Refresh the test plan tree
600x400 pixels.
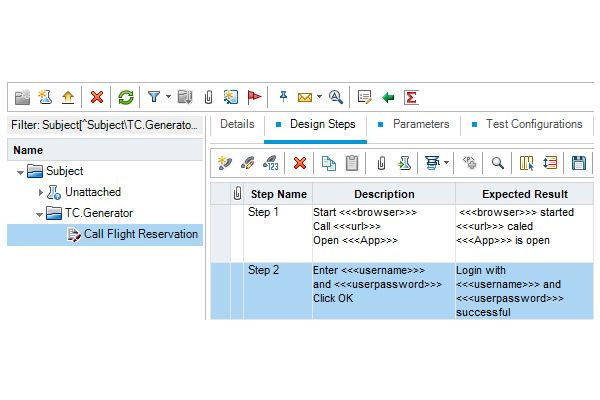pyautogui.click(x=126, y=97)
